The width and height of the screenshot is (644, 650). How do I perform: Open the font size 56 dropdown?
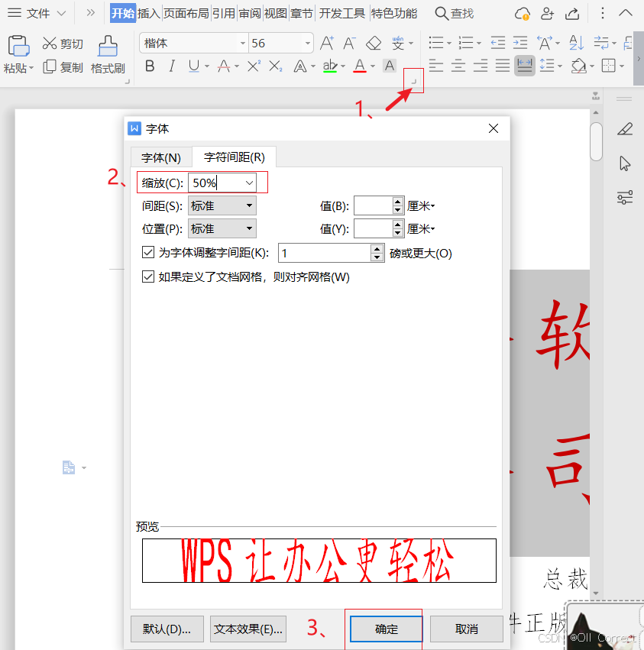(308, 43)
